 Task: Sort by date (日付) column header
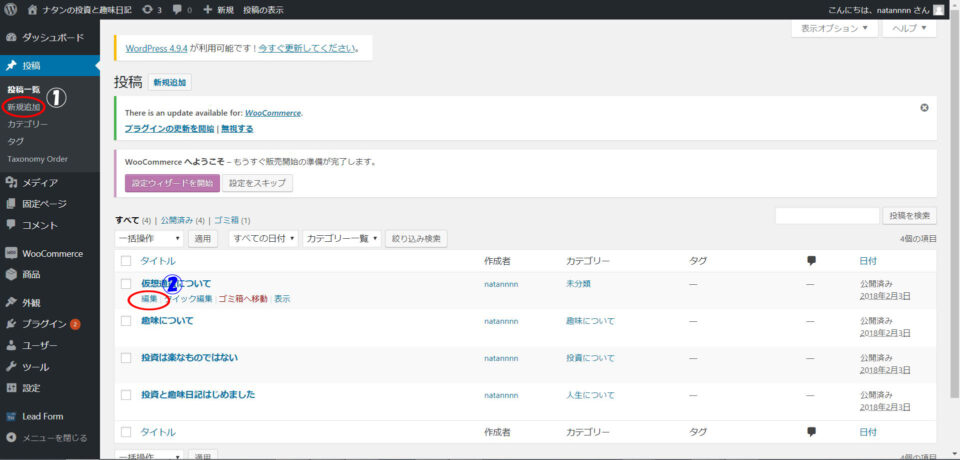pyautogui.click(x=868, y=261)
